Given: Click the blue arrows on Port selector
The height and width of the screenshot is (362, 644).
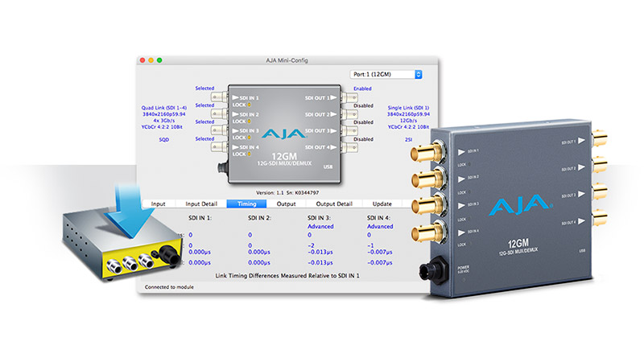Looking at the screenshot, I should point(418,74).
